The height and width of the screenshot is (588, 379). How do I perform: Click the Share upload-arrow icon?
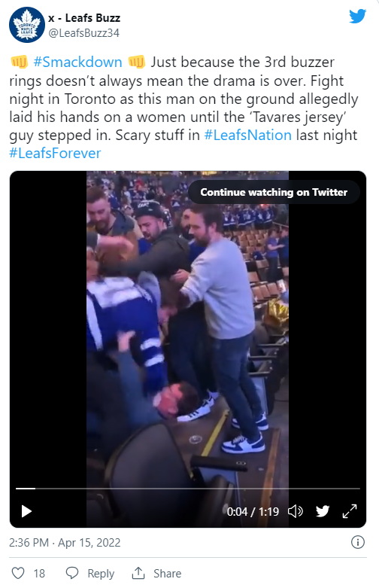coord(138,573)
